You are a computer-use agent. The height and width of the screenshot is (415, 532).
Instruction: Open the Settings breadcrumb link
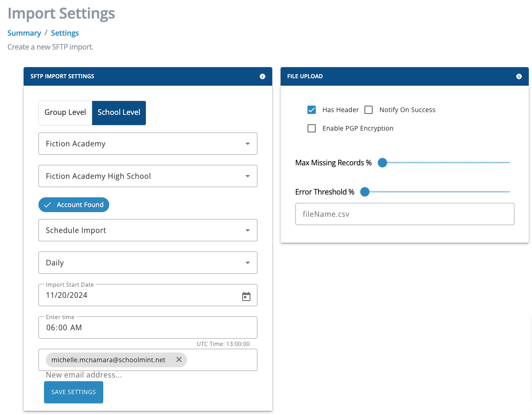65,33
